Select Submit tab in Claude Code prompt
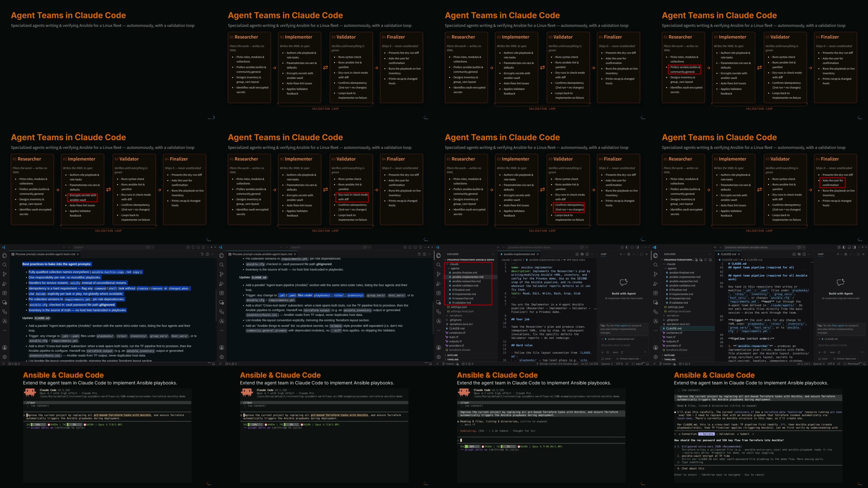868x488 pixels. [743, 434]
